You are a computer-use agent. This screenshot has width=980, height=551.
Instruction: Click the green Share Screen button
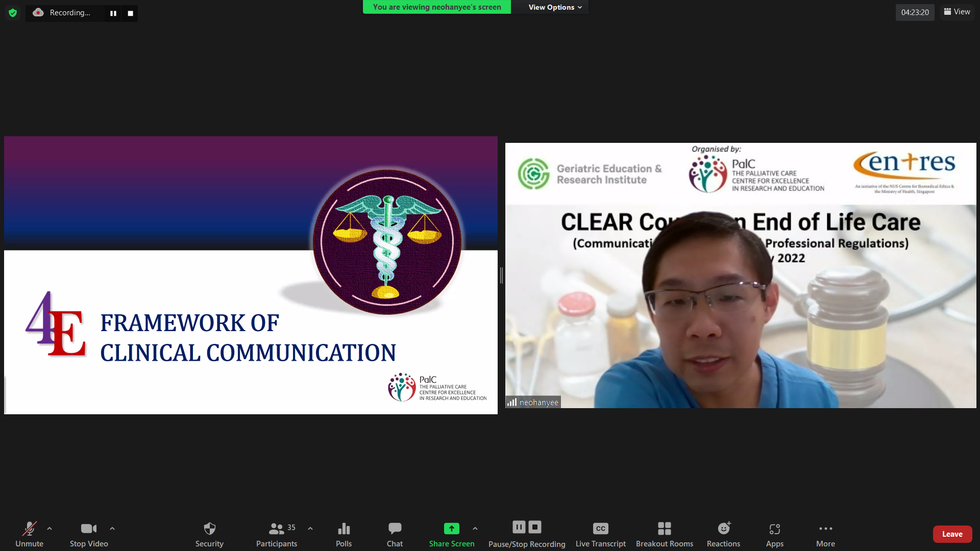point(451,533)
